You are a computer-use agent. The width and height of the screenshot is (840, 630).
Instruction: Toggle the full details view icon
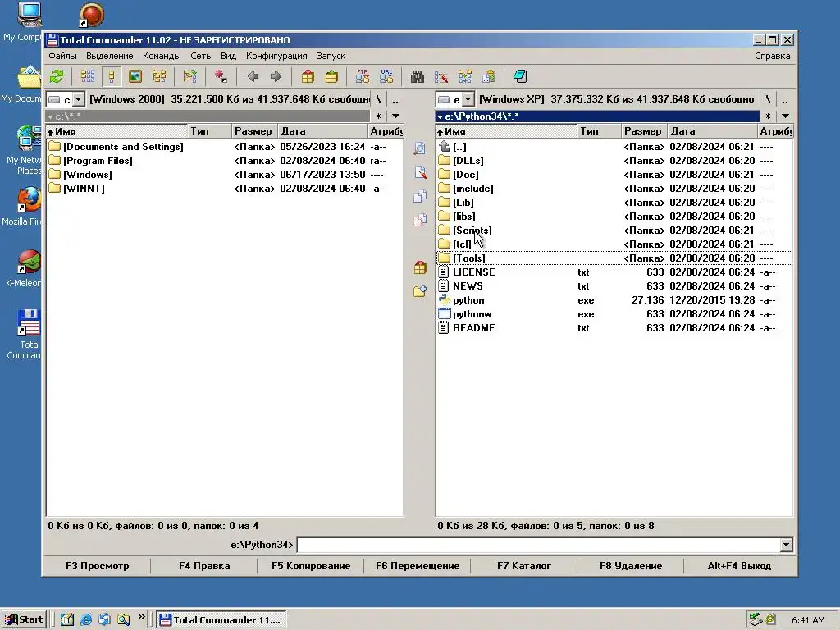112,76
